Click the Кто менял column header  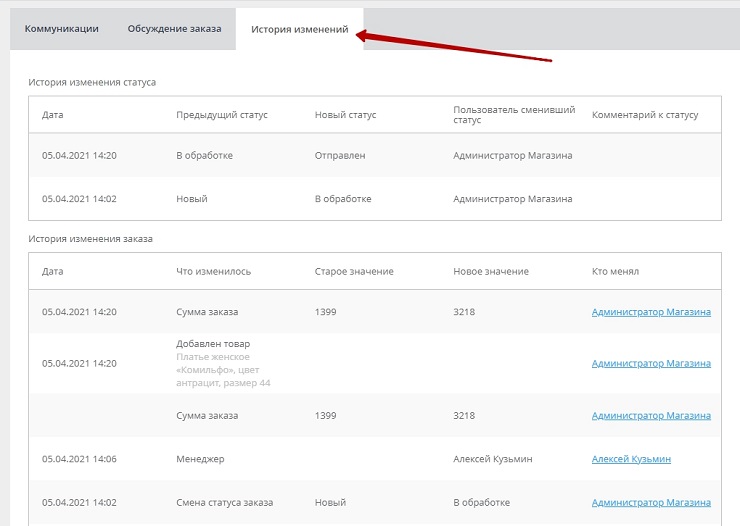(x=615, y=271)
